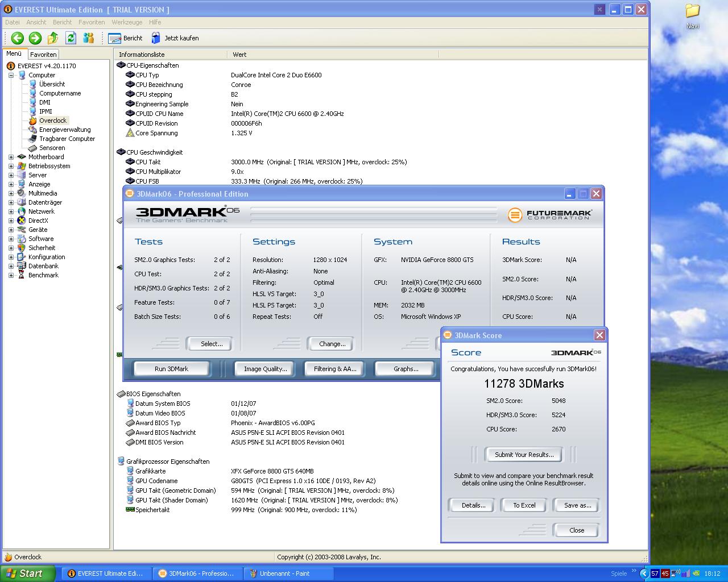This screenshot has height=582, width=728.
Task: Open the Ansicht menu
Action: coord(36,22)
